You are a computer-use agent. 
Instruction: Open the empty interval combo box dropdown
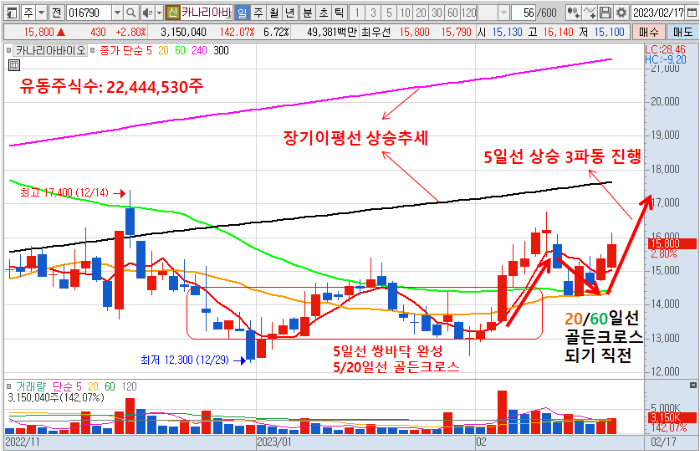pos(503,13)
